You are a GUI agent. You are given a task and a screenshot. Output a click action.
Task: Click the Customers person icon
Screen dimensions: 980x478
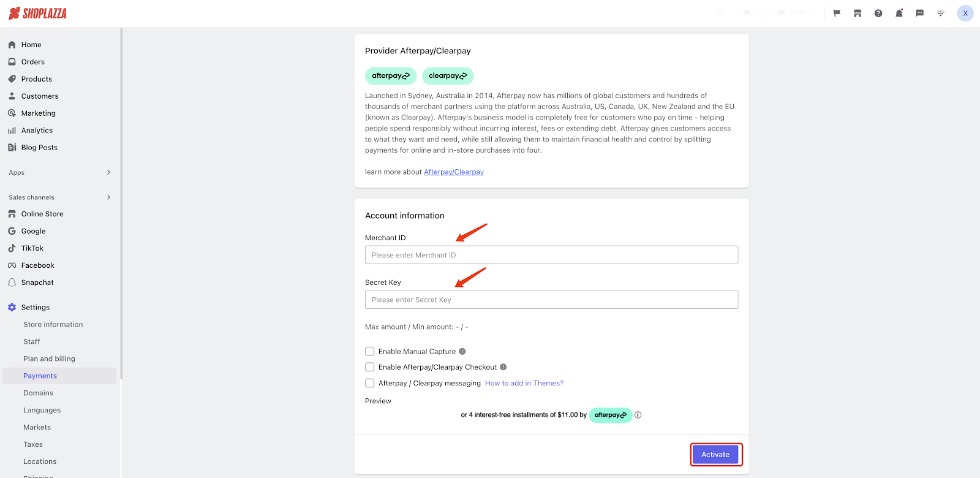pos(12,96)
